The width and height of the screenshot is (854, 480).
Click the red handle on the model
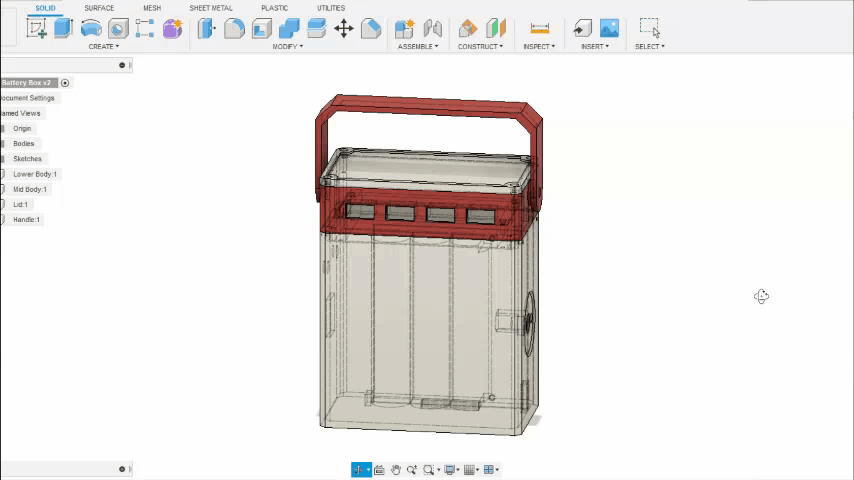[430, 105]
